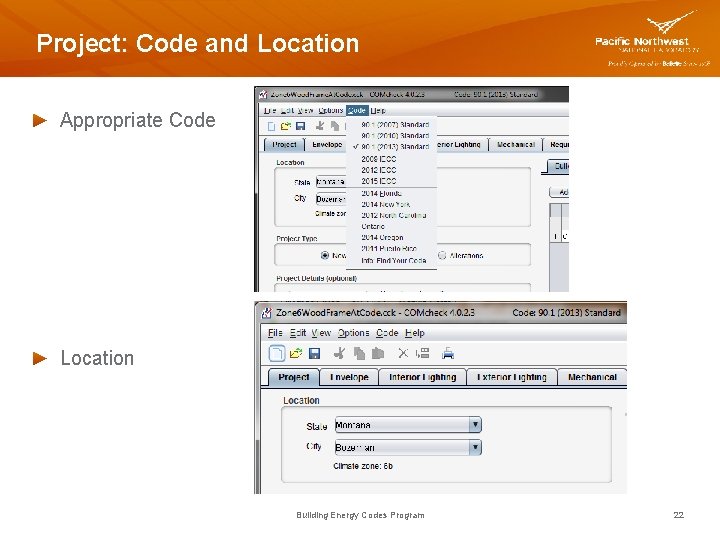Click the 'Appropriate Code' bullet text
The height and width of the screenshot is (540, 720).
pos(138,120)
